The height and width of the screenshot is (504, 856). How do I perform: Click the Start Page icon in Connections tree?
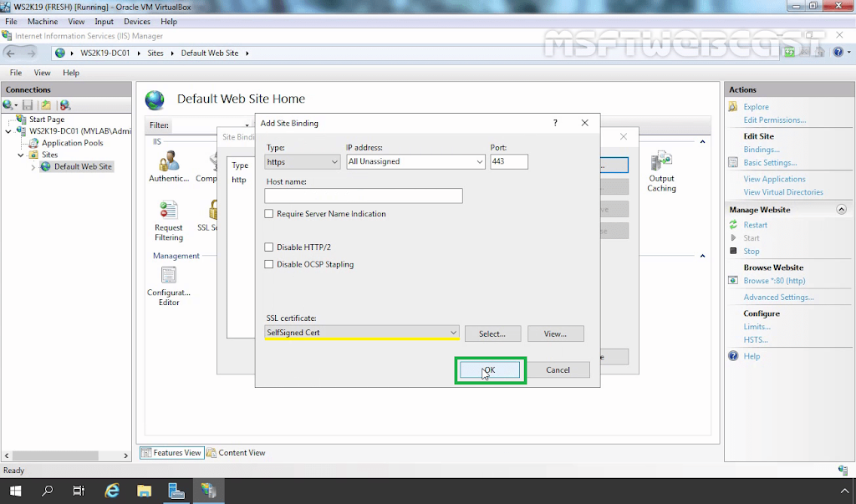[x=21, y=119]
